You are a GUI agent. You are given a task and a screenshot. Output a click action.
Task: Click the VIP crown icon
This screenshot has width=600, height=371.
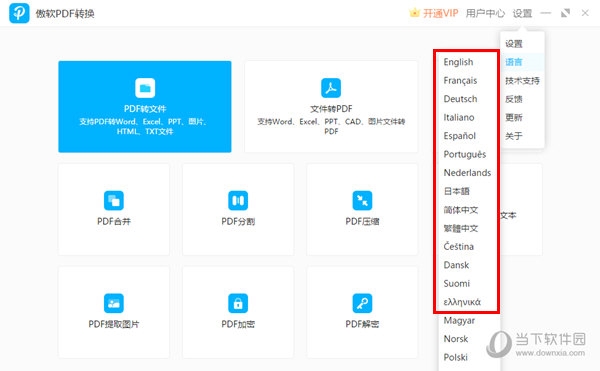(414, 13)
